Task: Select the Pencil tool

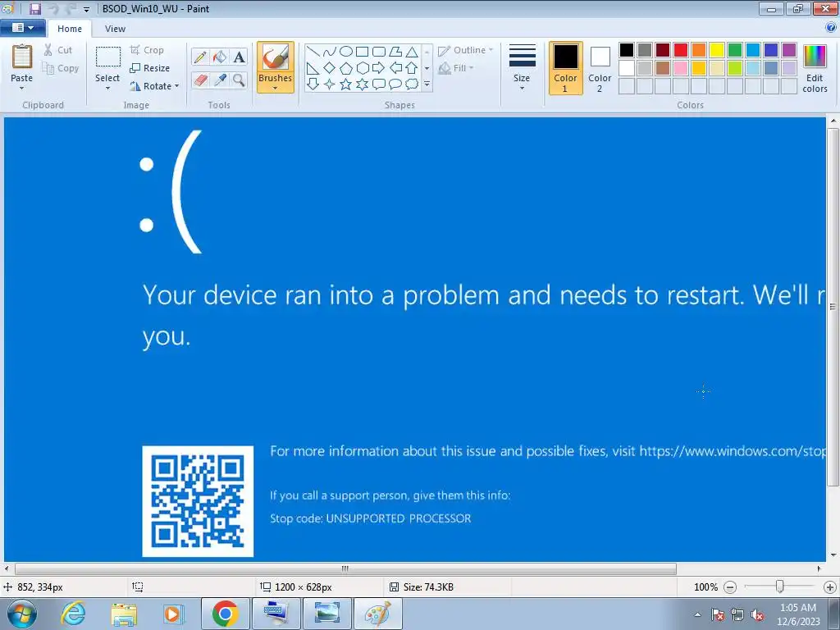Action: 200,57
